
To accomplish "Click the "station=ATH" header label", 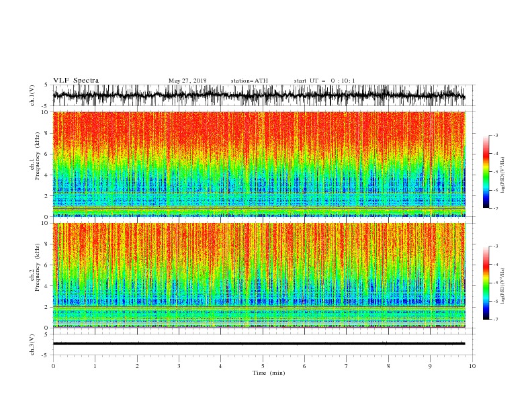I will pyautogui.click(x=249, y=81).
